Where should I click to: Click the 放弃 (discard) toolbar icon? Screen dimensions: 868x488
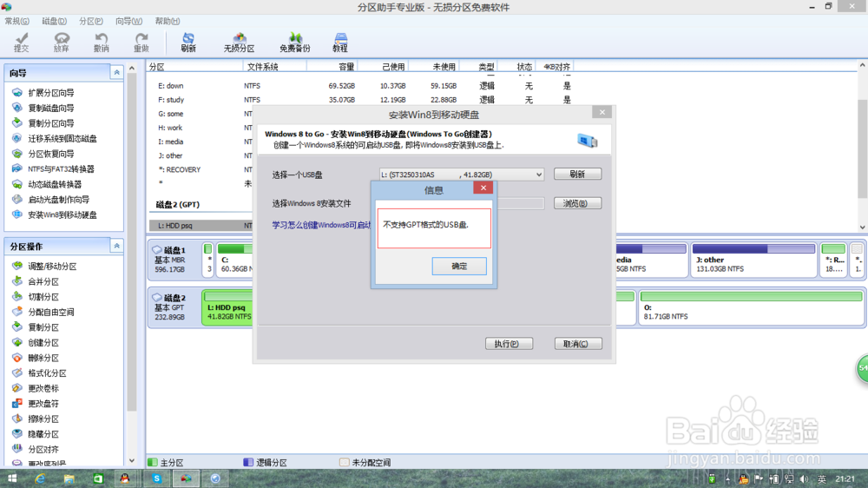(x=62, y=42)
